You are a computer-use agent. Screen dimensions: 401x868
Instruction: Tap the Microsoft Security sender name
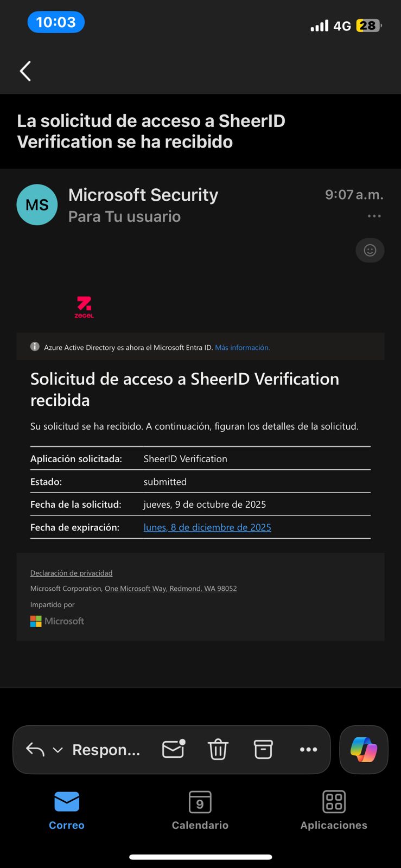[x=143, y=195]
